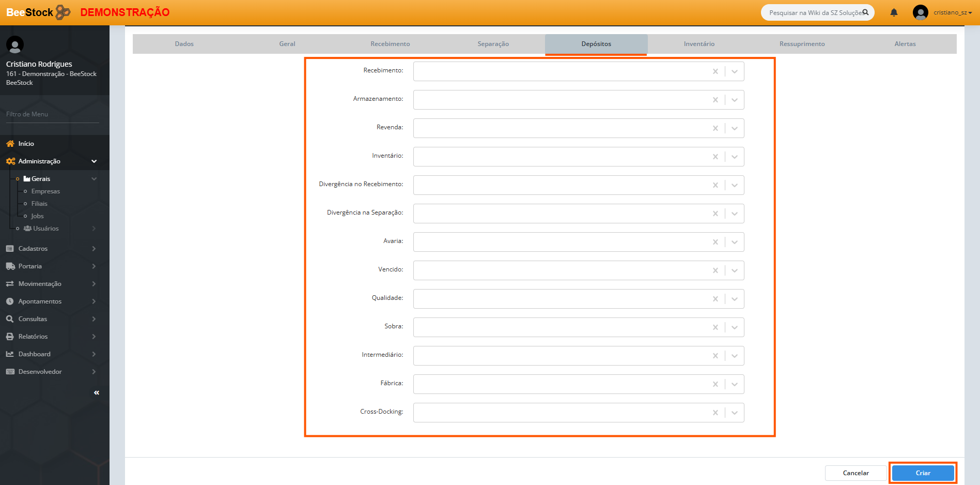Screen dimensions: 980x485
Task: Open the Revenda dropdown arrow
Action: click(x=734, y=128)
